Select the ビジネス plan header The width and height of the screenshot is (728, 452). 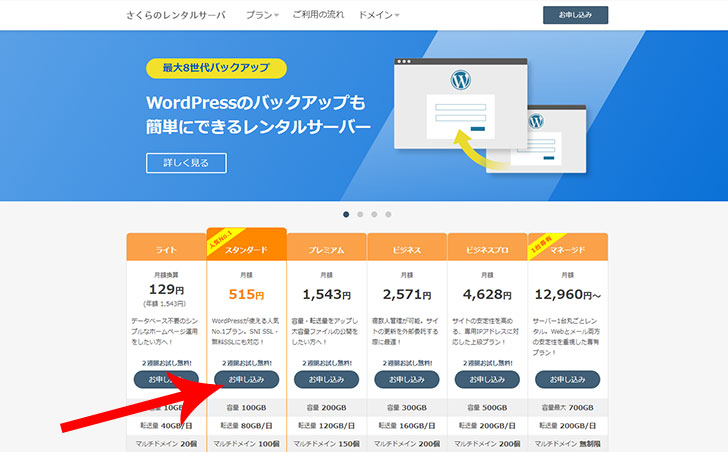click(x=407, y=247)
